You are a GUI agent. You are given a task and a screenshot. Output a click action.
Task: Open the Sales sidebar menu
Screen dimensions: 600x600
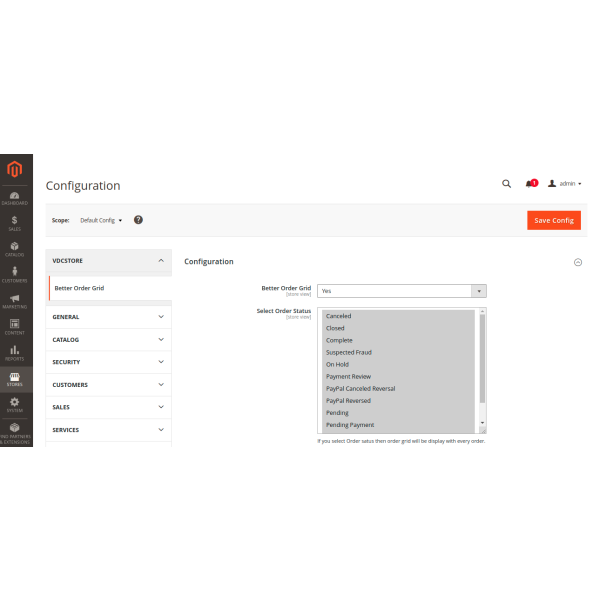click(15, 222)
